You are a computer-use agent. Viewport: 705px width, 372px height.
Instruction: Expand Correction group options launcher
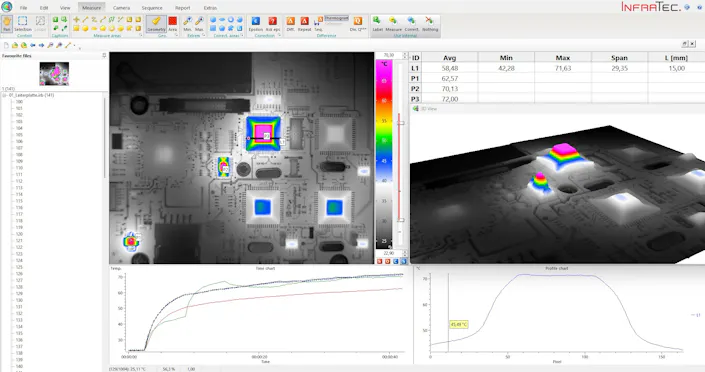(279, 35)
